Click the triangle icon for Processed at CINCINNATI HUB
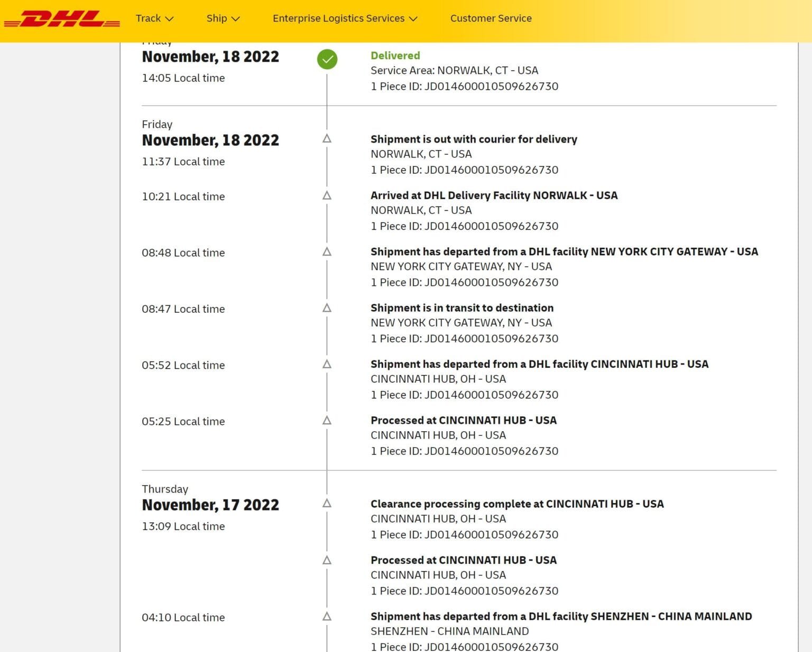Screen dimensions: 812x652 click(327, 420)
